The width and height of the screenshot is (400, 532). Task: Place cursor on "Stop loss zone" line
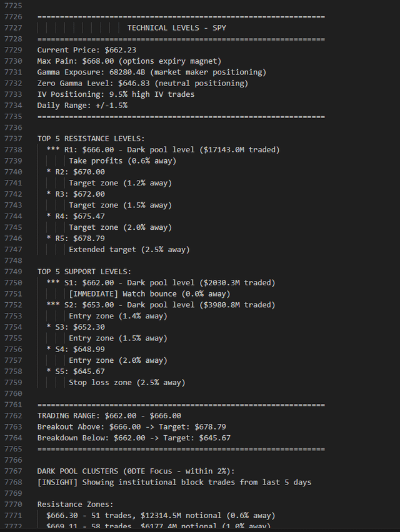pyautogui.click(x=127, y=383)
